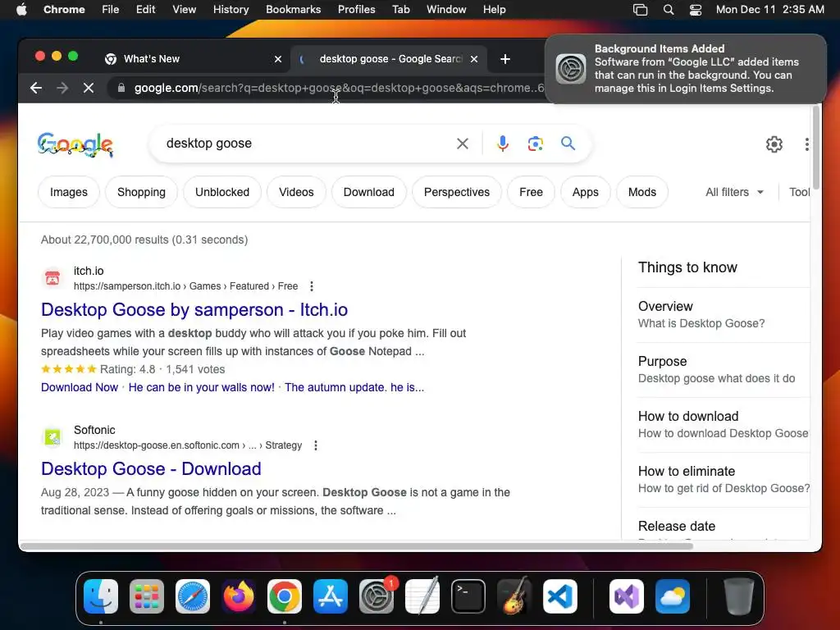Open How to eliminate topic
The height and width of the screenshot is (630, 840).
coord(724,480)
